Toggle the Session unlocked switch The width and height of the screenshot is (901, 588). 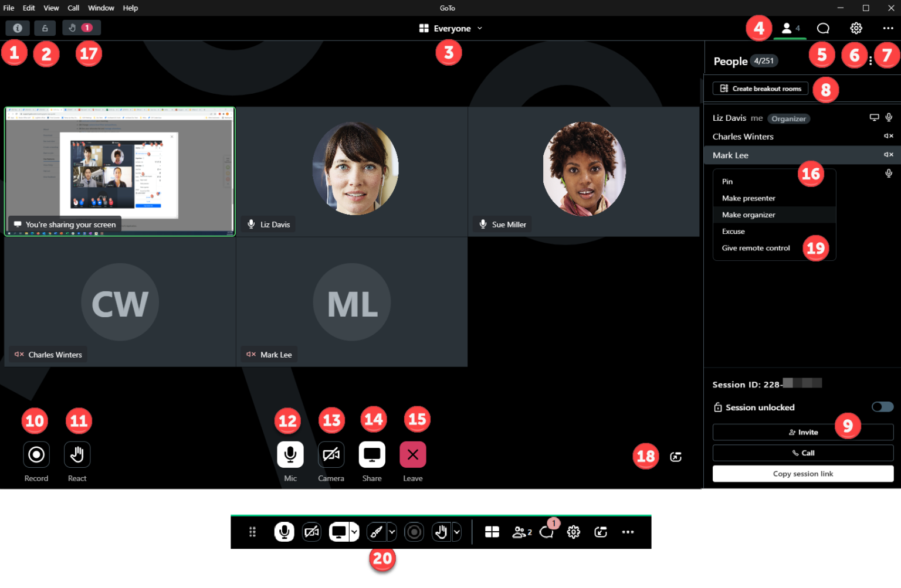[882, 406]
